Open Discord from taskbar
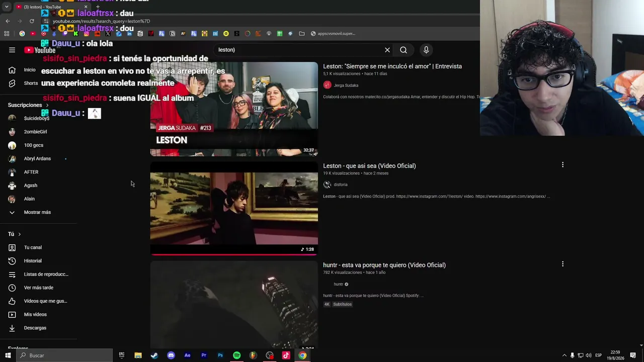This screenshot has width=644, height=362. pyautogui.click(x=171, y=355)
